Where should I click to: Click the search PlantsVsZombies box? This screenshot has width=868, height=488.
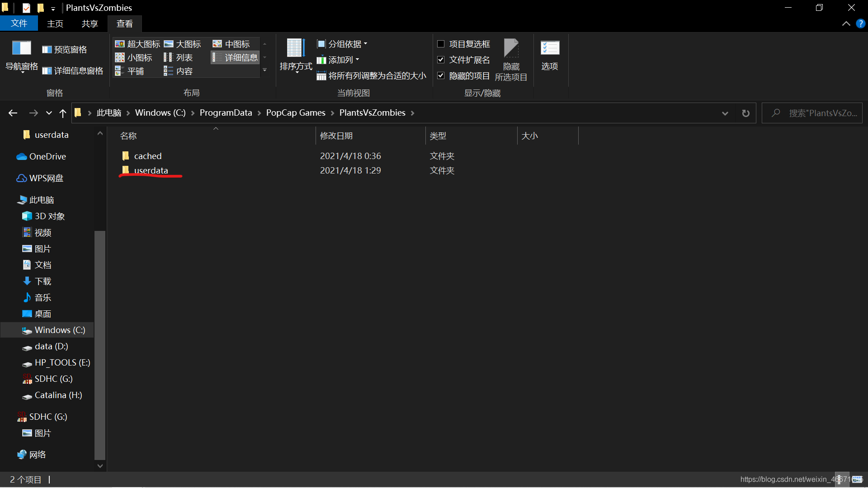click(812, 113)
